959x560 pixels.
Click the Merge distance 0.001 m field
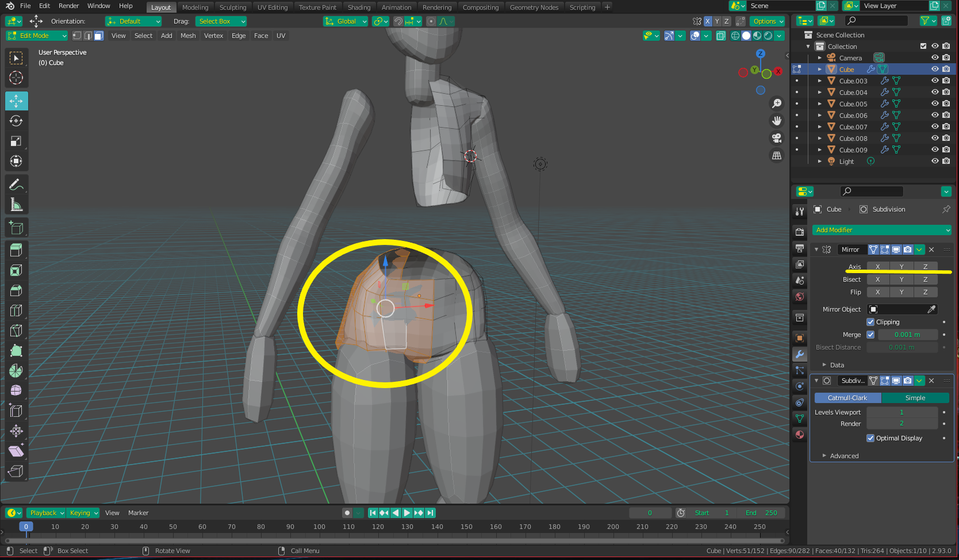point(907,335)
